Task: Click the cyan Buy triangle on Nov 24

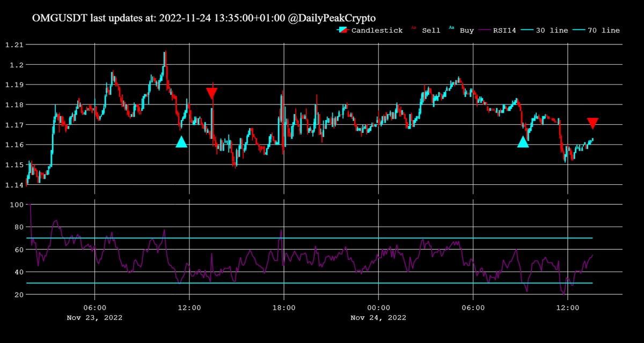Action: [523, 141]
